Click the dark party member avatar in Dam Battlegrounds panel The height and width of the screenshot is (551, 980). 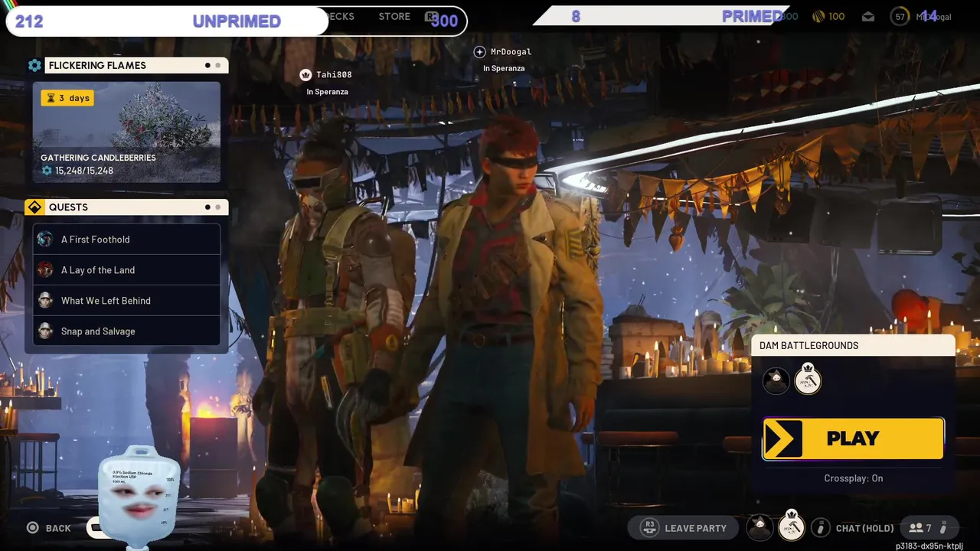tap(776, 381)
